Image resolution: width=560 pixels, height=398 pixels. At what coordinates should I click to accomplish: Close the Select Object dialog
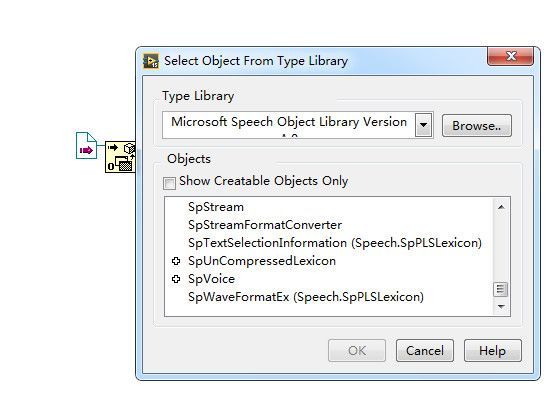pyautogui.click(x=510, y=56)
